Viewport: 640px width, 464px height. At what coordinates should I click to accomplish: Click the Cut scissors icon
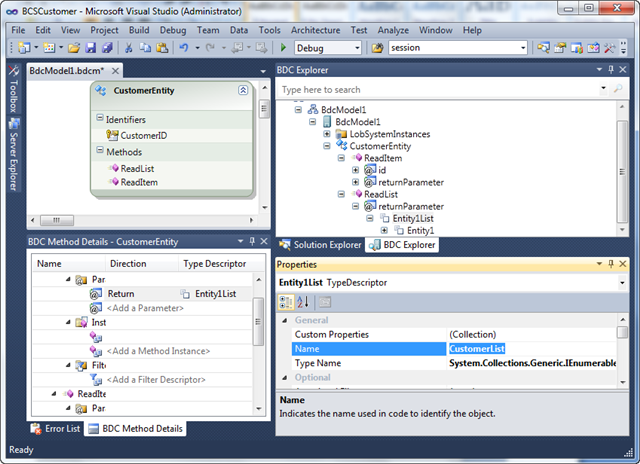129,48
